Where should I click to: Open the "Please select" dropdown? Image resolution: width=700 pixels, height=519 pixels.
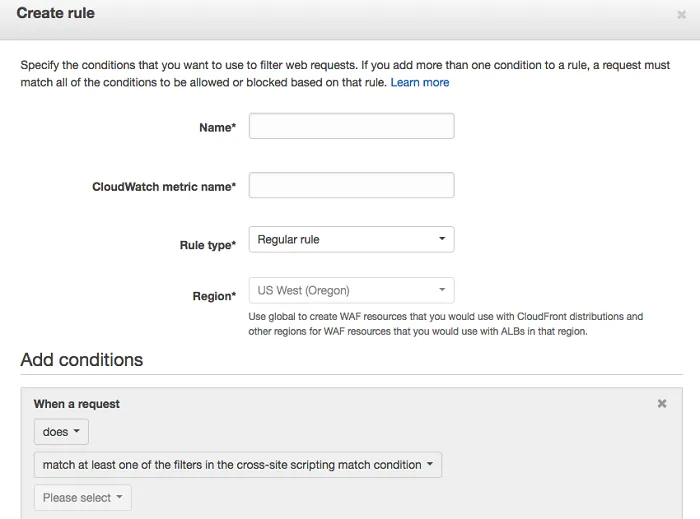pyautogui.click(x=82, y=497)
